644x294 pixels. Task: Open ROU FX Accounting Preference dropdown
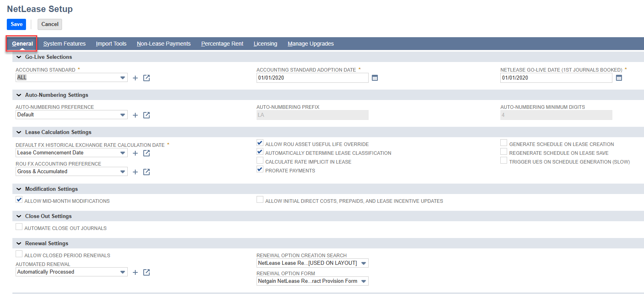pos(72,172)
